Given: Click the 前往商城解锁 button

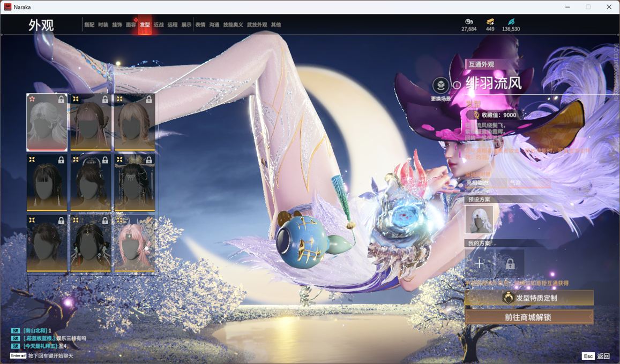Looking at the screenshot, I should pos(529,317).
